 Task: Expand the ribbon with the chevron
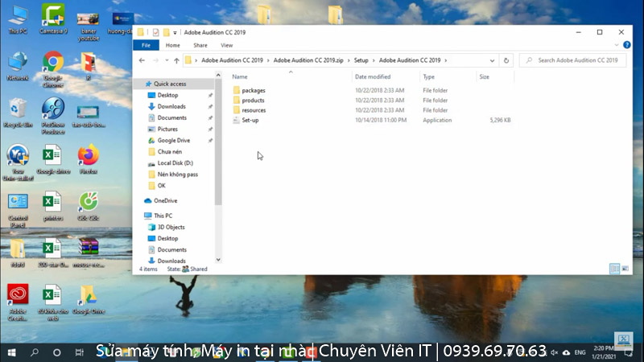tap(616, 46)
